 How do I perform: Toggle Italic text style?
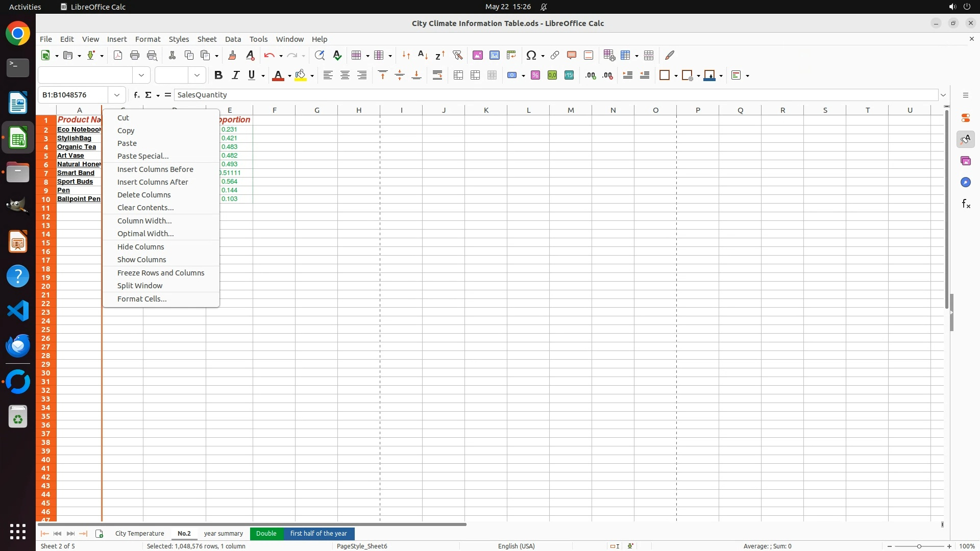[x=235, y=76]
